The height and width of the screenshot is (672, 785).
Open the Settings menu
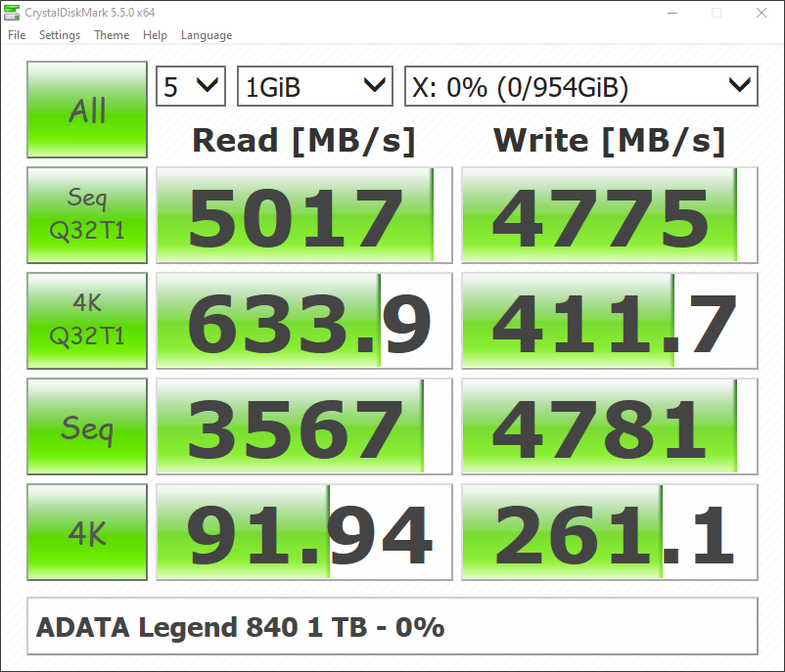(60, 35)
